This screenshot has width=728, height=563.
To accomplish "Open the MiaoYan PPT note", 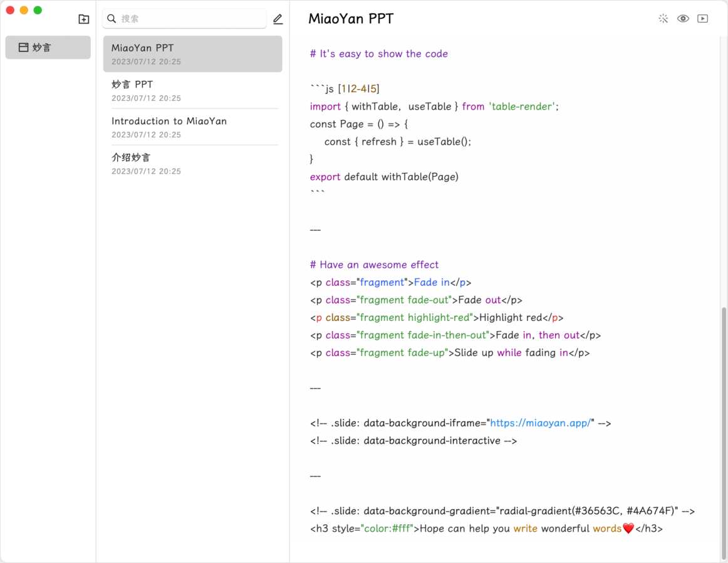I will point(193,54).
